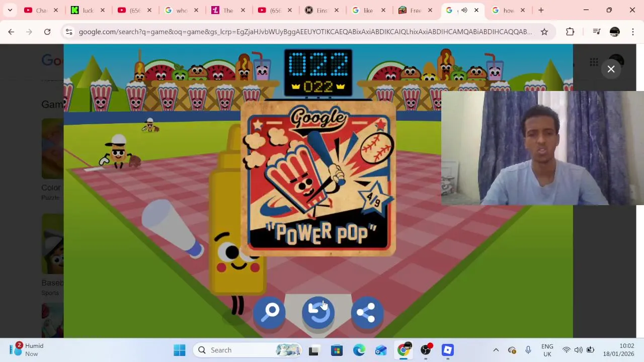
Task: Share the Power Pop score
Action: tap(366, 312)
